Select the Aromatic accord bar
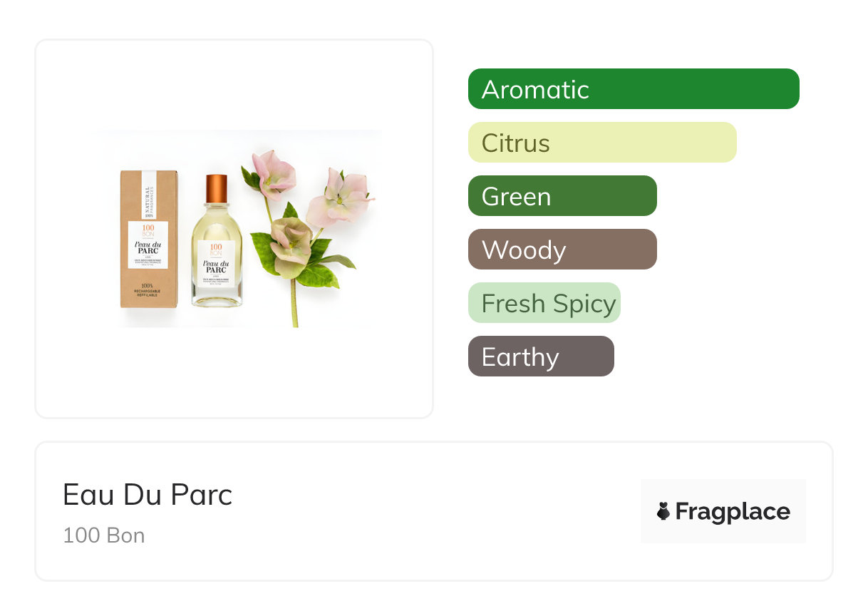868x616 pixels. [633, 89]
